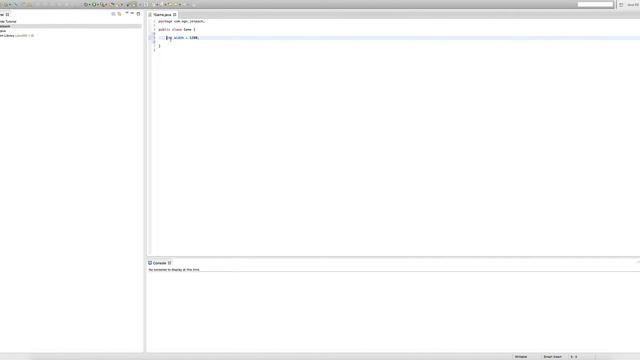
Task: Select the Game.java editor tab
Action: (x=162, y=15)
